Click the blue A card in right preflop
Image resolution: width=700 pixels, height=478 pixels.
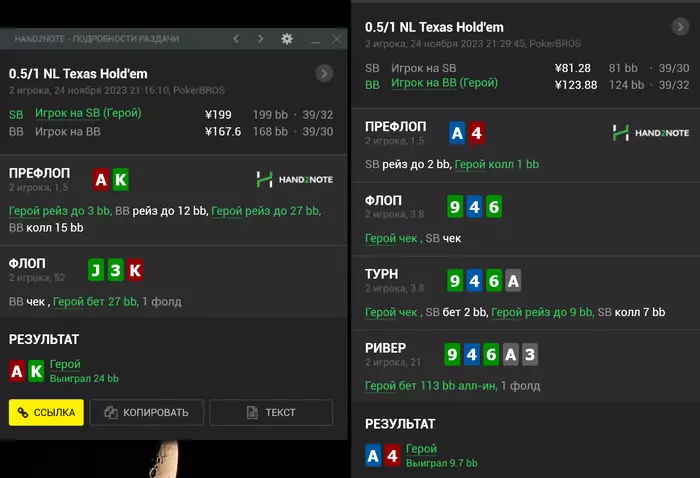[x=457, y=133]
